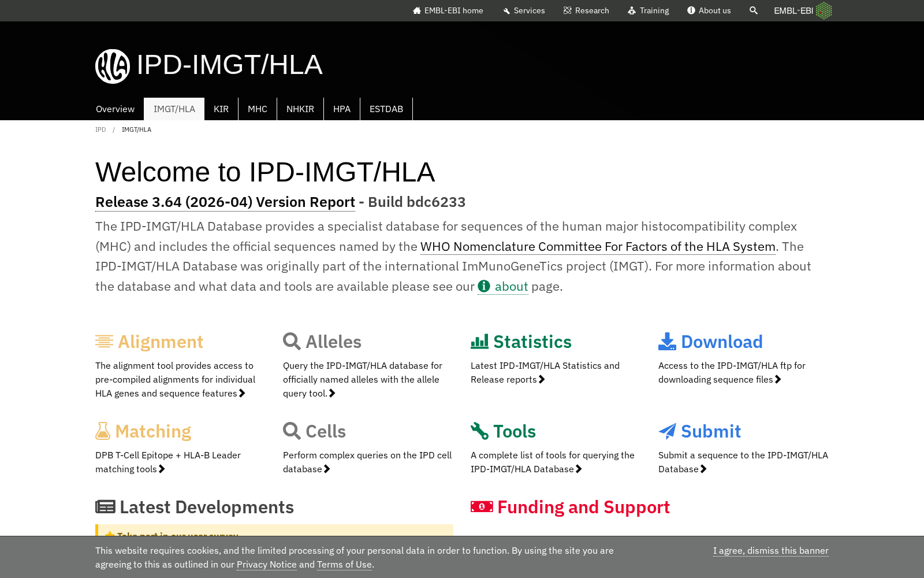Open the Research menu item
The height and width of the screenshot is (578, 924).
(586, 10)
